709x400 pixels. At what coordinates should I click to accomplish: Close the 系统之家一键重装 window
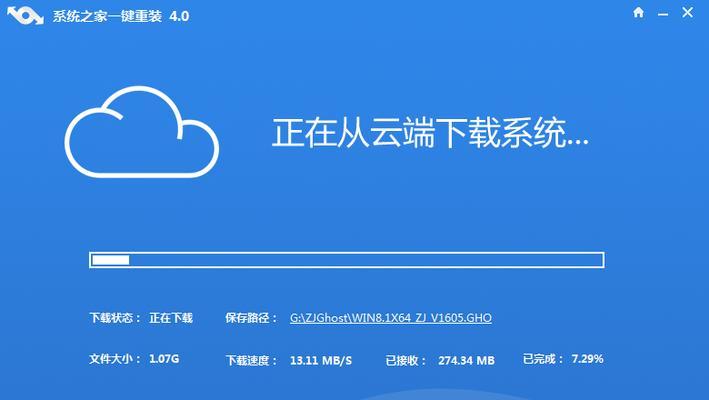pos(687,12)
